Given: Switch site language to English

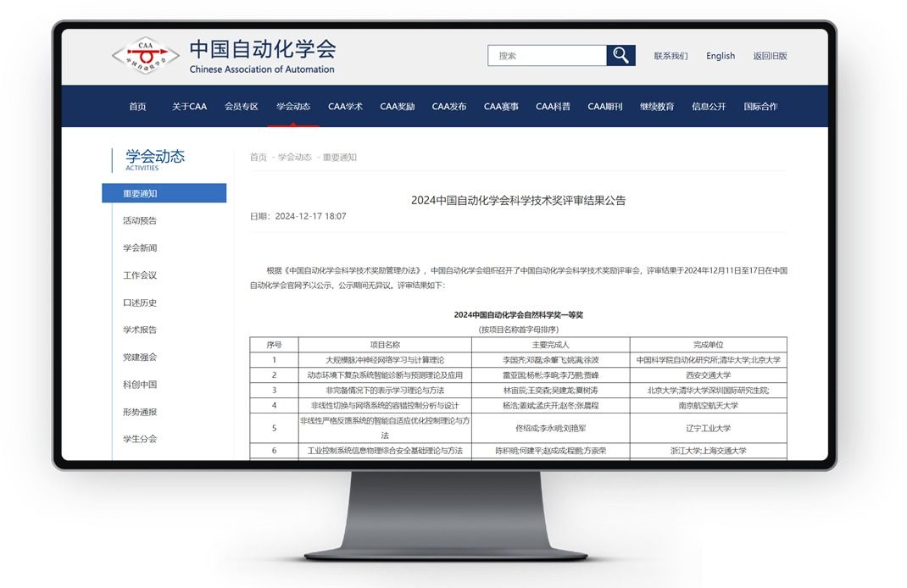Looking at the screenshot, I should pyautogui.click(x=721, y=56).
